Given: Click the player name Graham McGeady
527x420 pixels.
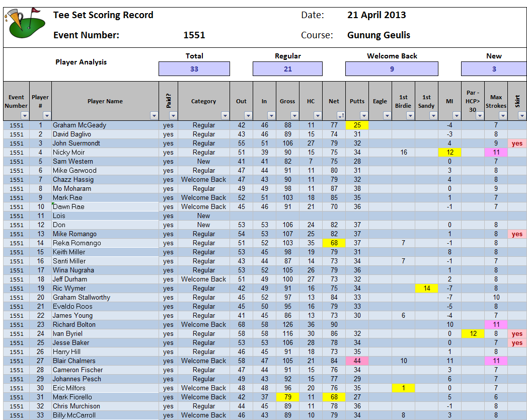Looking at the screenshot, I should [80, 125].
